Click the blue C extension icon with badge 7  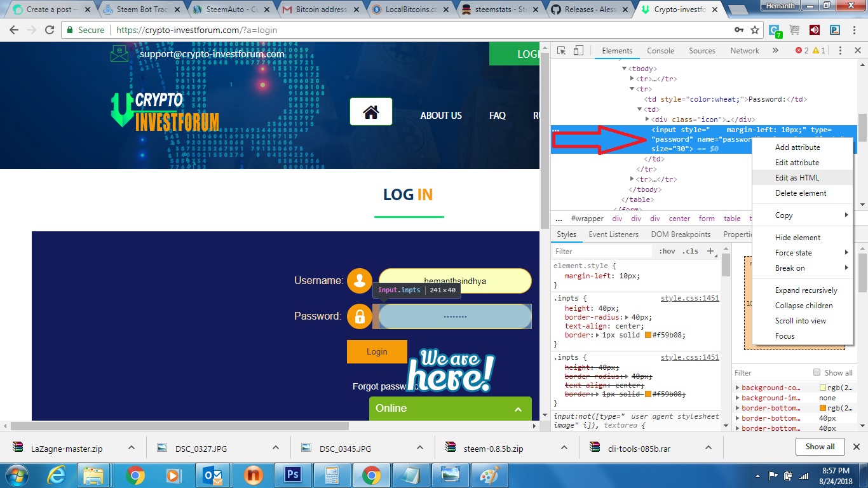coord(775,30)
